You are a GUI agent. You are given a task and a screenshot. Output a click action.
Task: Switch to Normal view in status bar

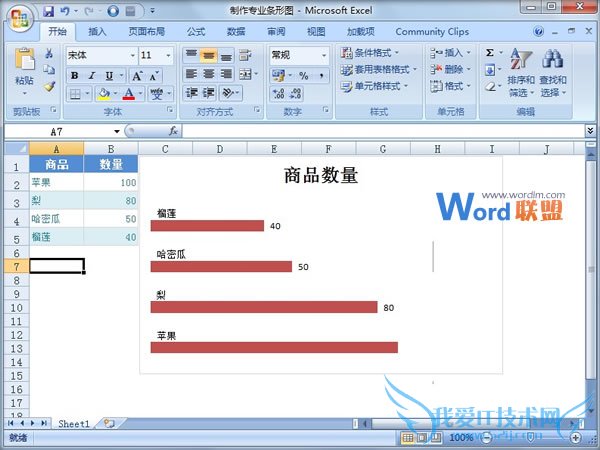408,437
